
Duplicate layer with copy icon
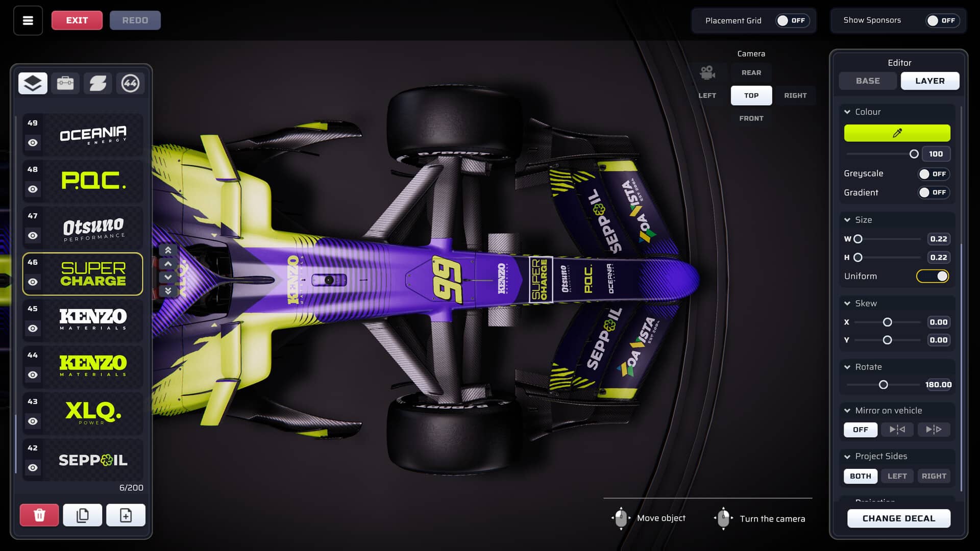(83, 515)
